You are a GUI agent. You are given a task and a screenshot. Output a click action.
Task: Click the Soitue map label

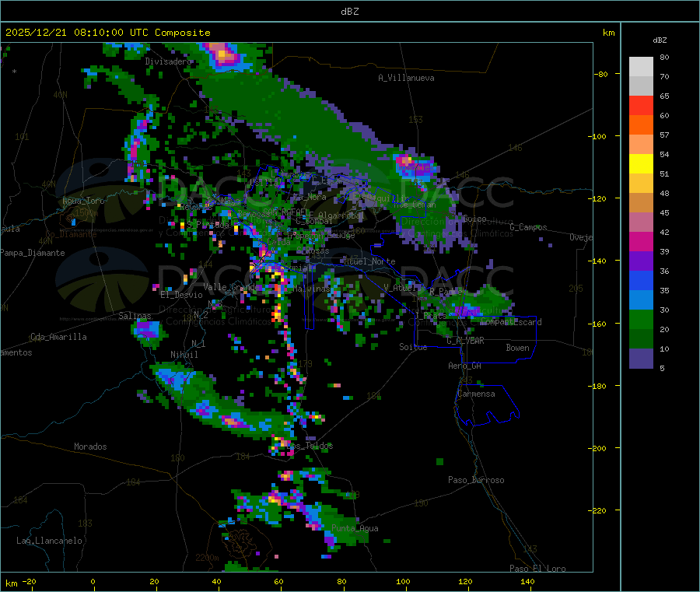tap(413, 347)
